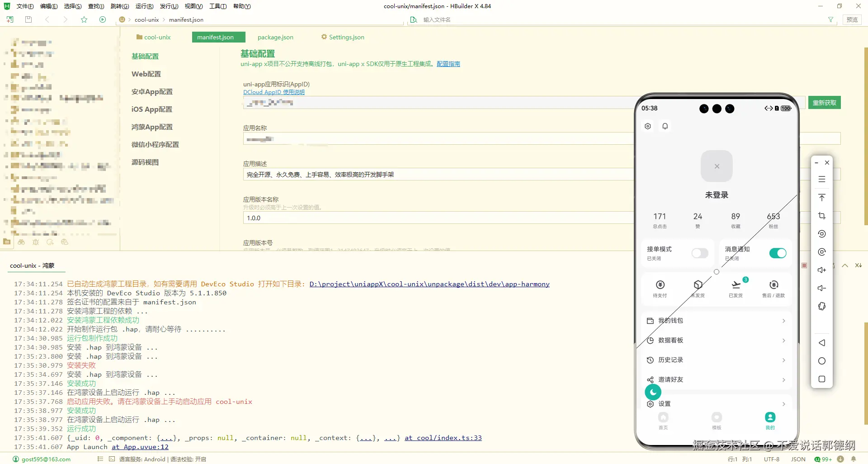Toggle the 消息通知 switch
Screen dimensions: 868x464
coord(778,253)
